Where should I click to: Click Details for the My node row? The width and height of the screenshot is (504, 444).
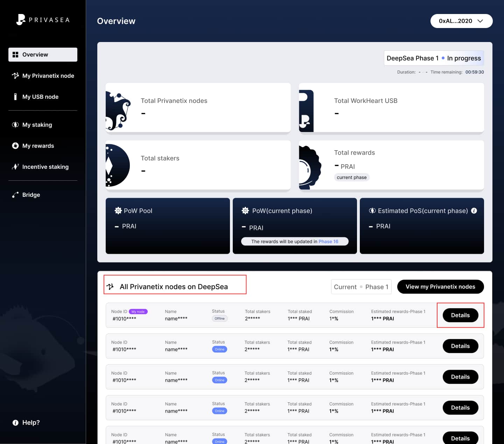(460, 315)
